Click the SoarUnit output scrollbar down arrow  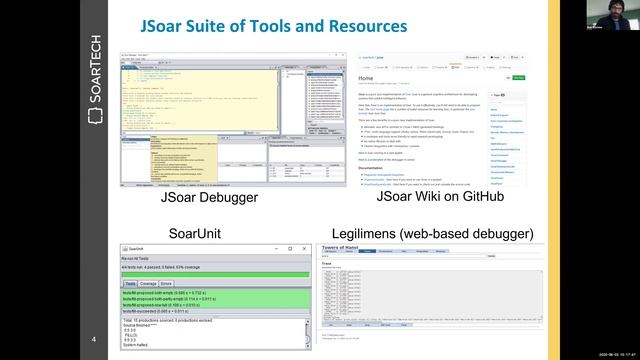point(308,346)
